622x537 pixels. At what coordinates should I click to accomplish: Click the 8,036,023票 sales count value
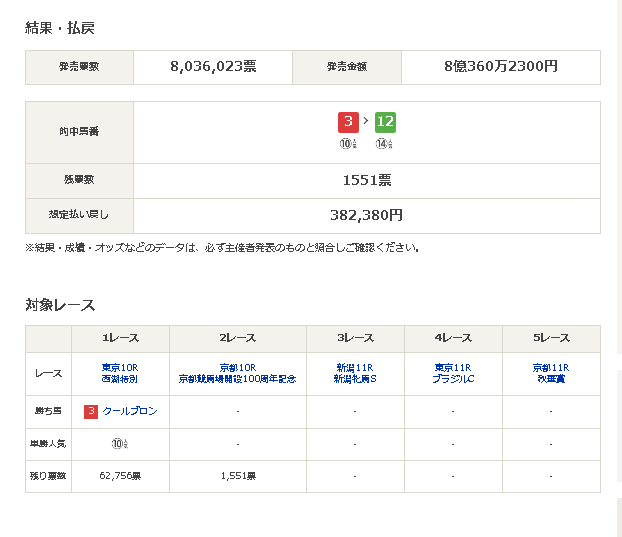tap(213, 67)
